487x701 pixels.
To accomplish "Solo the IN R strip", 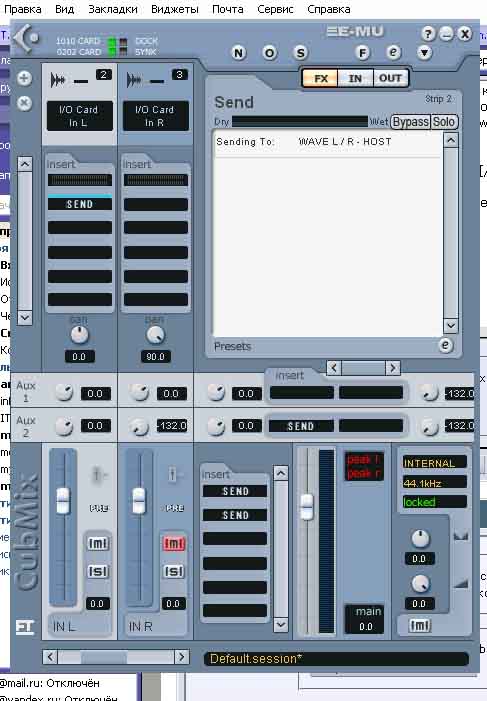I will click(x=174, y=571).
